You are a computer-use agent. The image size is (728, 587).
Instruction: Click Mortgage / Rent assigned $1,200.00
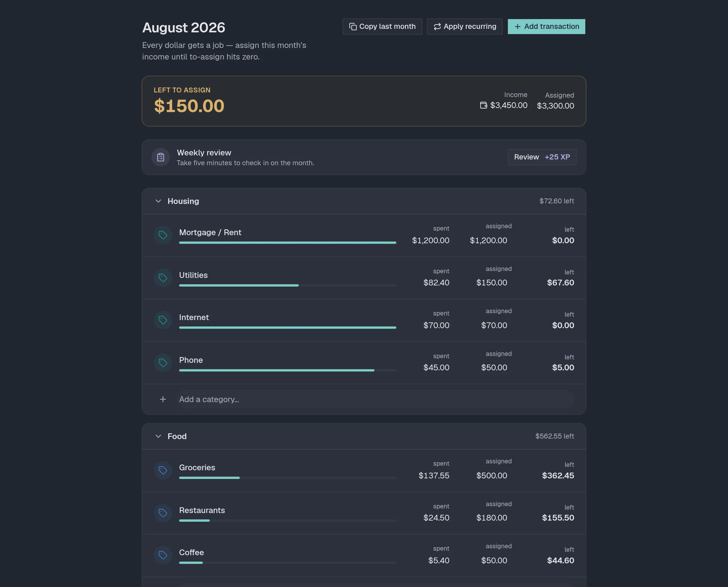[488, 240]
